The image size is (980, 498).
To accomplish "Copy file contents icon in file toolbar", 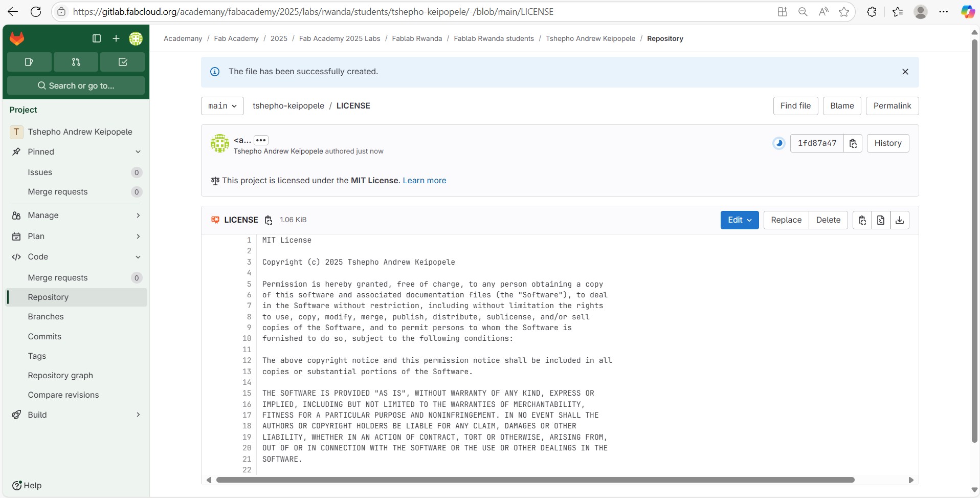I will tap(862, 220).
